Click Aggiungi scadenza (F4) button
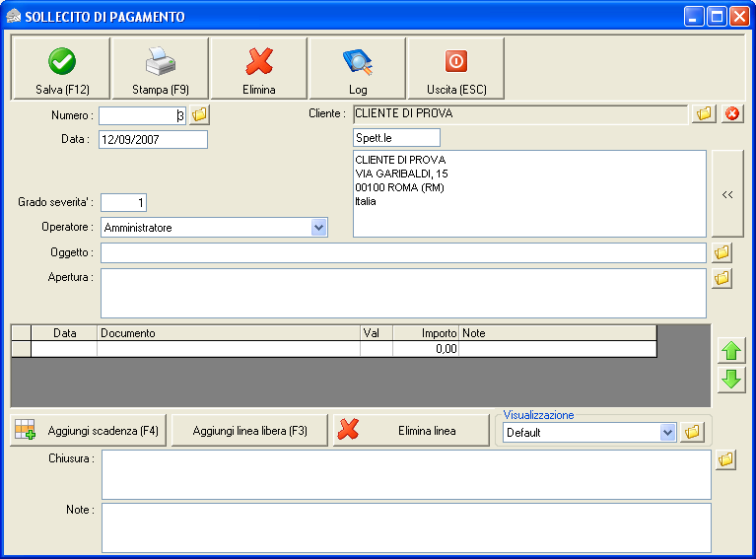 89,430
